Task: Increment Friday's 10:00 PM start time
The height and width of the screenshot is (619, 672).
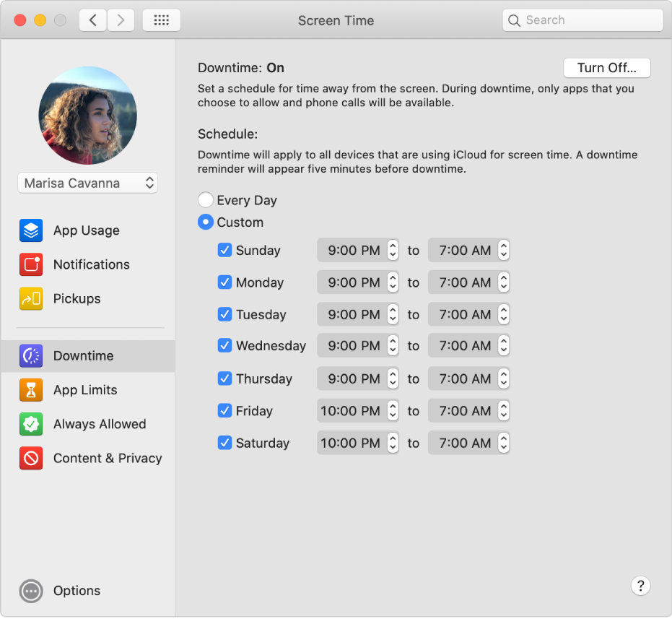Action: [392, 407]
